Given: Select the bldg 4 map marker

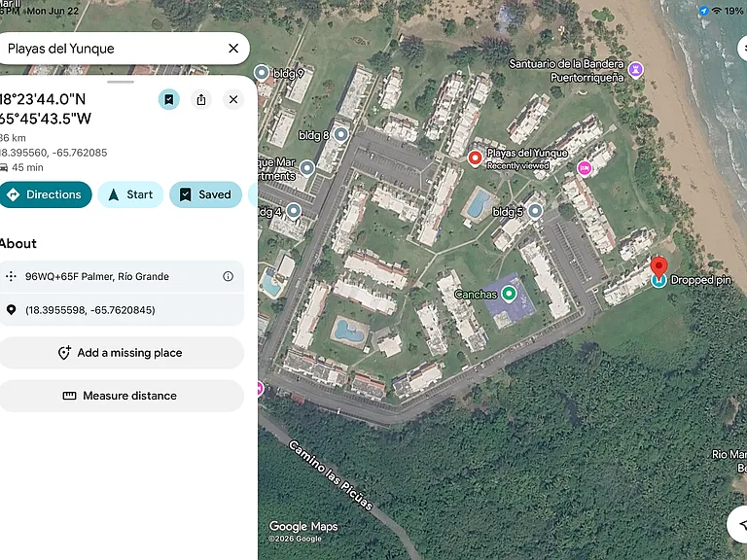Looking at the screenshot, I should coord(294,210).
